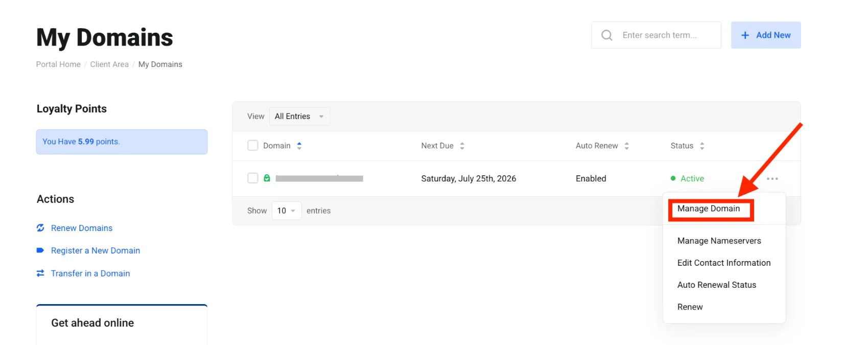Sort by Auto Renew column arrows
This screenshot has width=868, height=345.
point(626,146)
